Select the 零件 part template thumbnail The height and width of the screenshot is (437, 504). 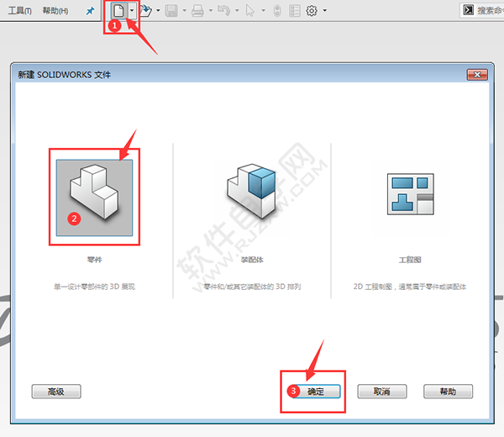coord(94,197)
